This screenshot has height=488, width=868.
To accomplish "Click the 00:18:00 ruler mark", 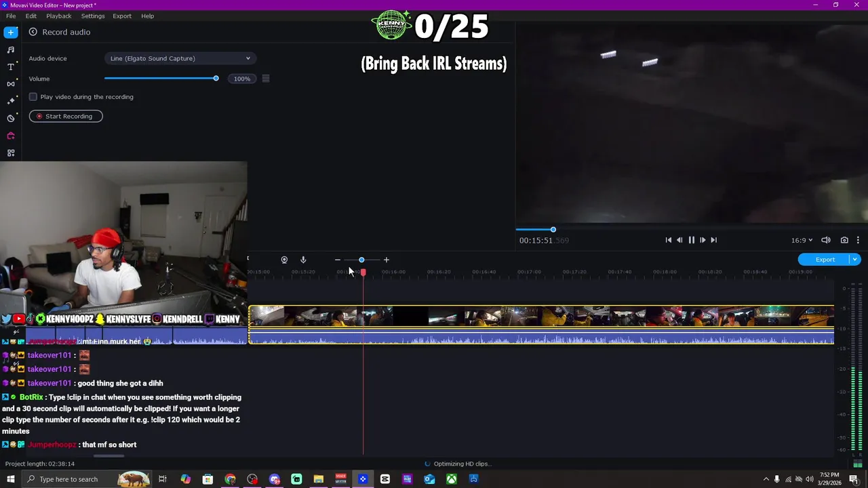I will pos(665,272).
